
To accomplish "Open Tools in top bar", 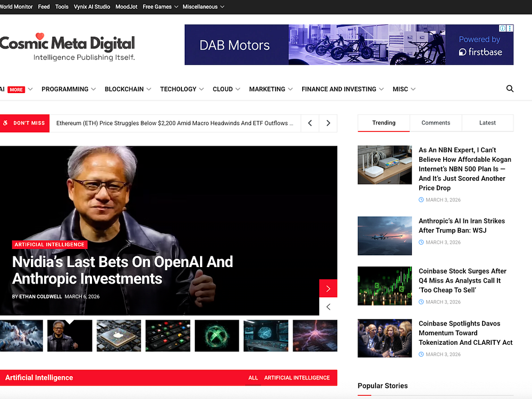I will pos(62,7).
